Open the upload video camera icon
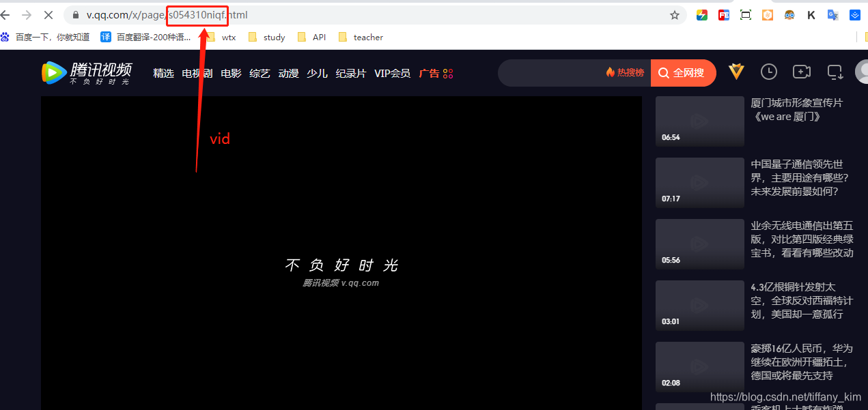The image size is (868, 410). (801, 72)
